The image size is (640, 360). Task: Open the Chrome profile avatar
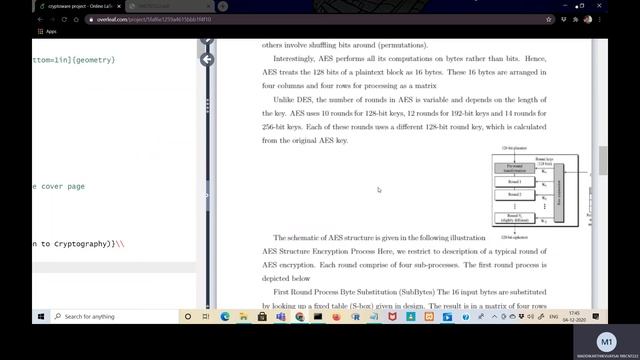tap(588, 19)
